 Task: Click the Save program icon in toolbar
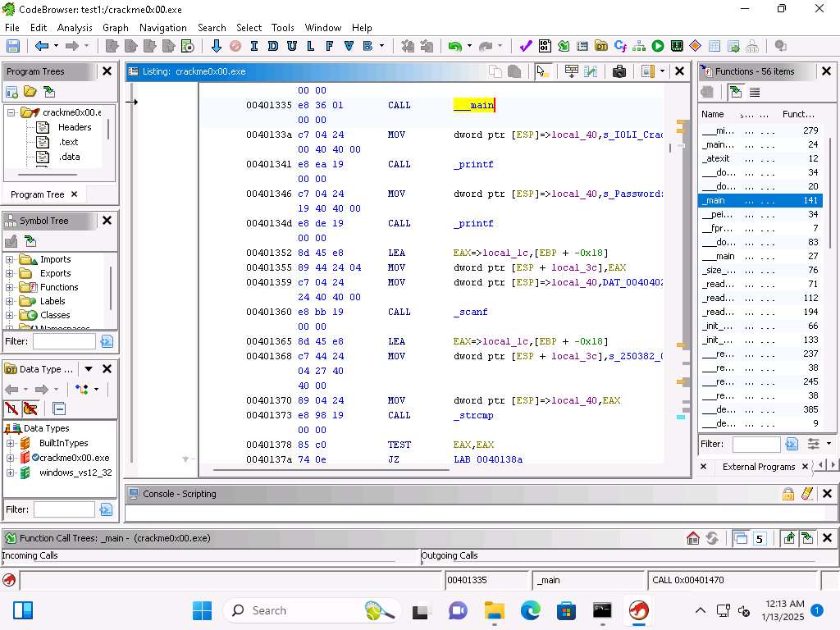[x=13, y=46]
